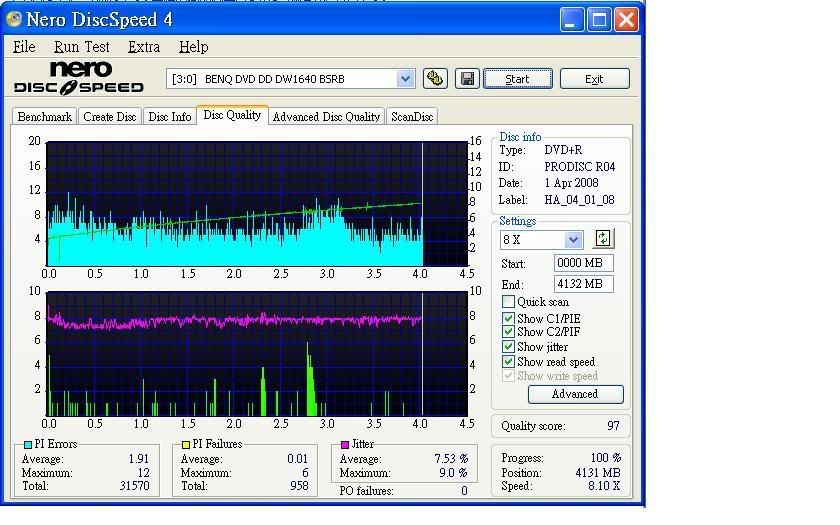
Task: Click the disc options icon beside drive selector
Action: click(x=435, y=79)
